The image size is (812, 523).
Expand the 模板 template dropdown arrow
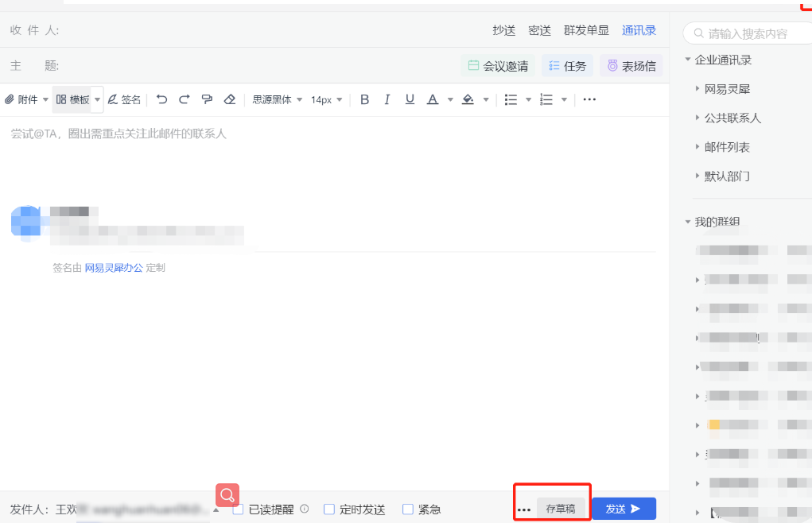click(97, 99)
